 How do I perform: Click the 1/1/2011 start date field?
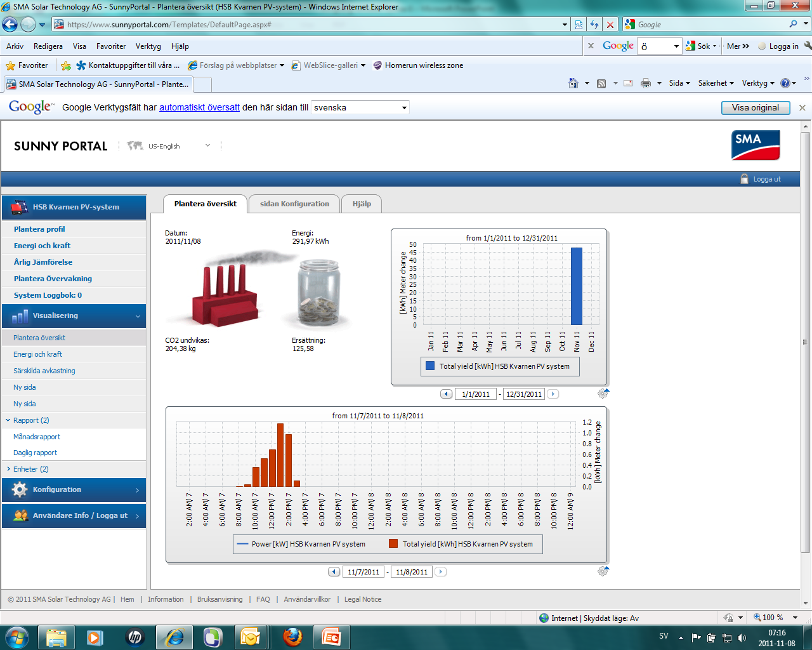pos(476,394)
